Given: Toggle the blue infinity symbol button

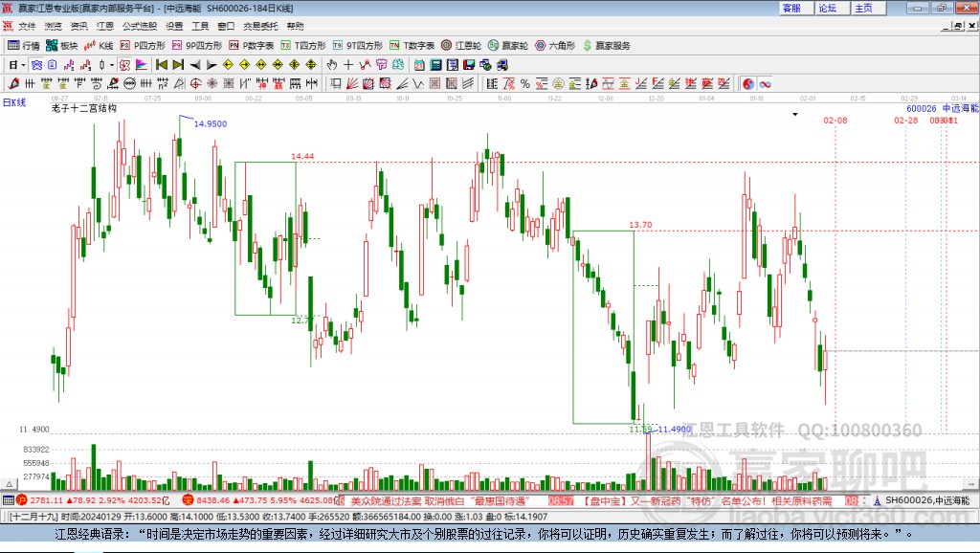Looking at the screenshot, I should (x=765, y=83).
